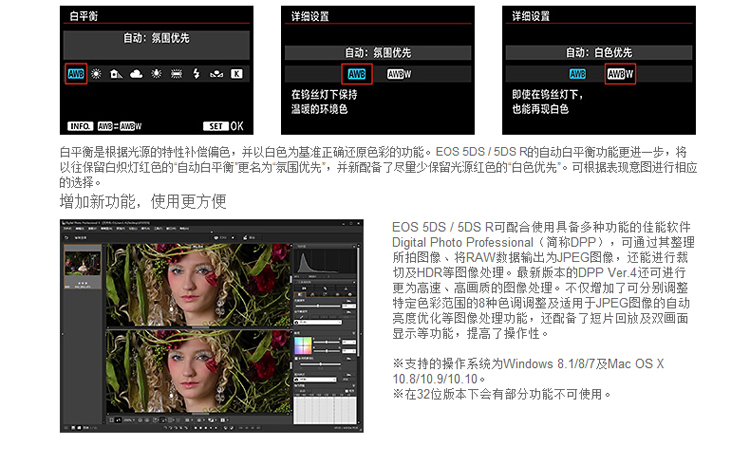
Task: Click the 详细设置 title above 自动: 氛围优先
Action: pos(310,17)
